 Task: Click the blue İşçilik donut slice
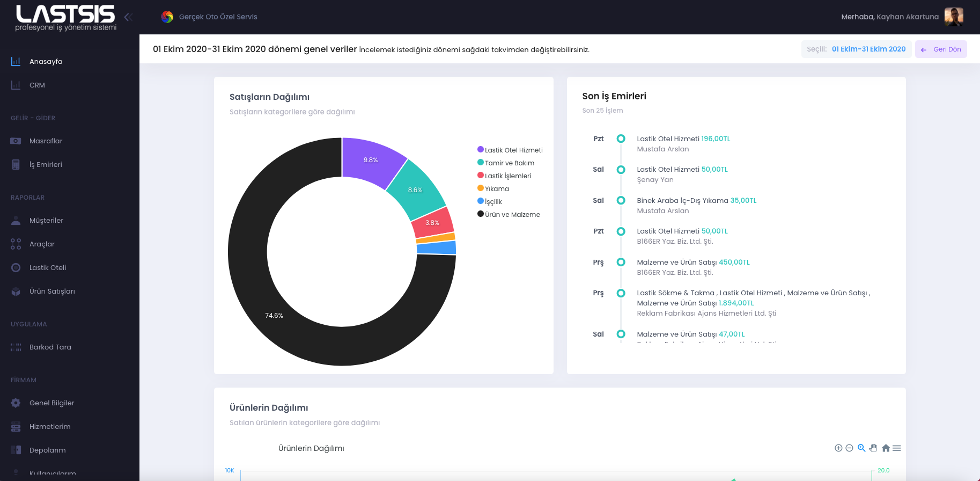point(436,247)
